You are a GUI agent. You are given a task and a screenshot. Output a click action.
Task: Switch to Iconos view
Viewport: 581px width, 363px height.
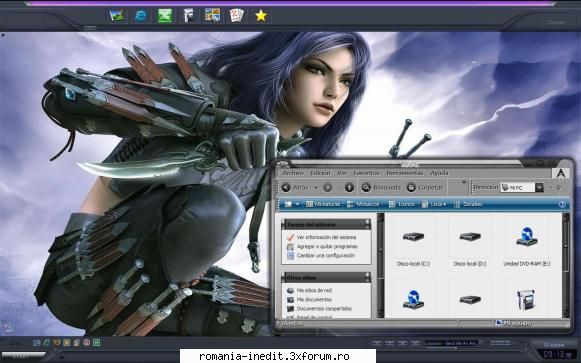(x=402, y=204)
